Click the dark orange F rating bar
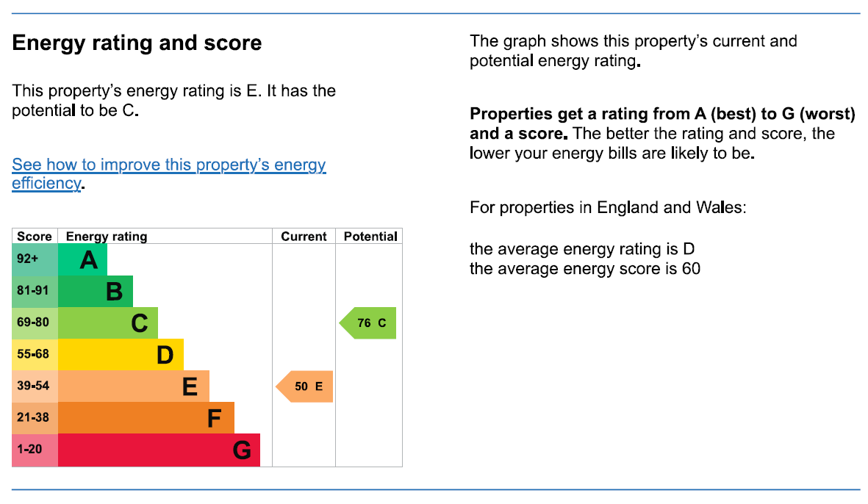 pyautogui.click(x=146, y=418)
